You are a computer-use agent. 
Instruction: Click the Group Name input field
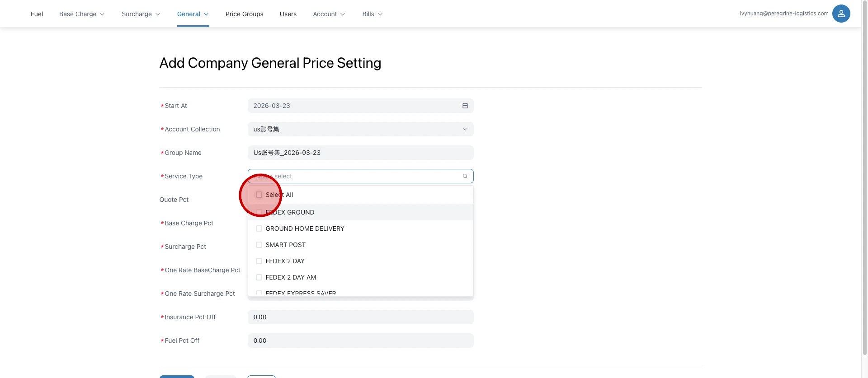[360, 153]
